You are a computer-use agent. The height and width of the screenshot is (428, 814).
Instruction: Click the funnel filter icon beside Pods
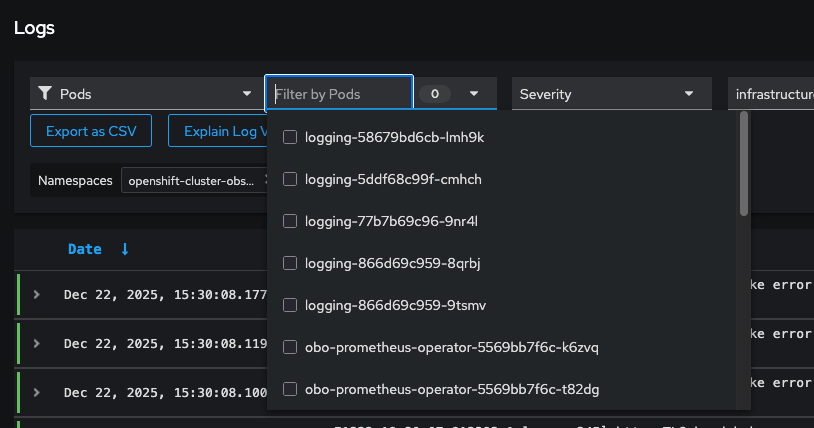(45, 94)
